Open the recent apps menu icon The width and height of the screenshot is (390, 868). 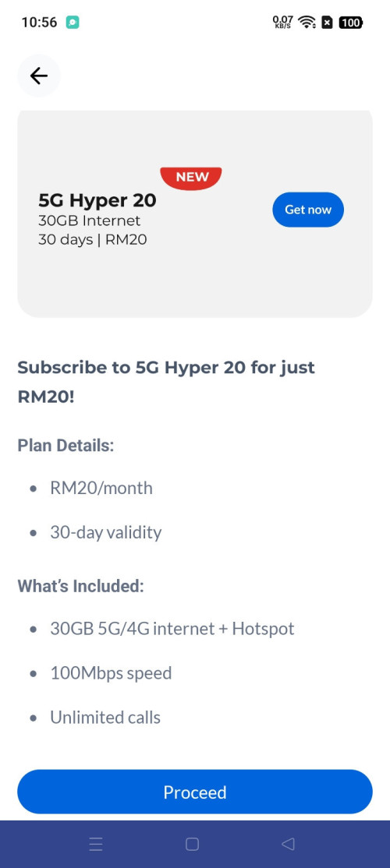pyautogui.click(x=96, y=844)
